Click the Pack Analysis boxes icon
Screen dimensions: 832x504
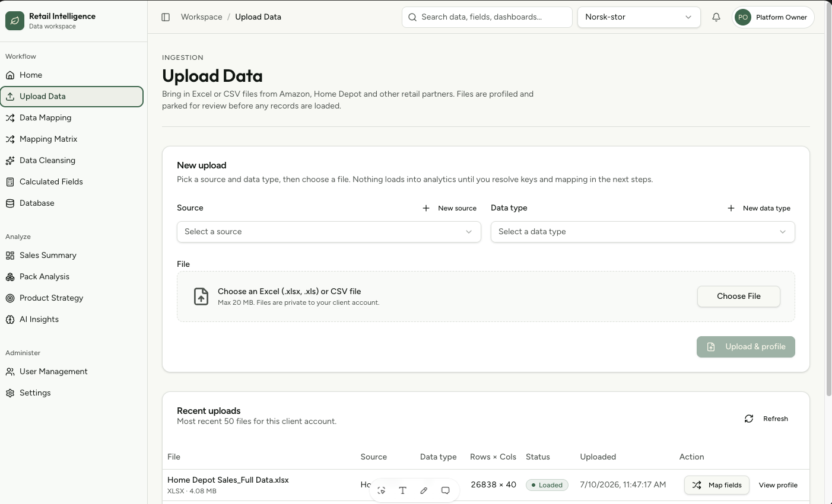10,277
